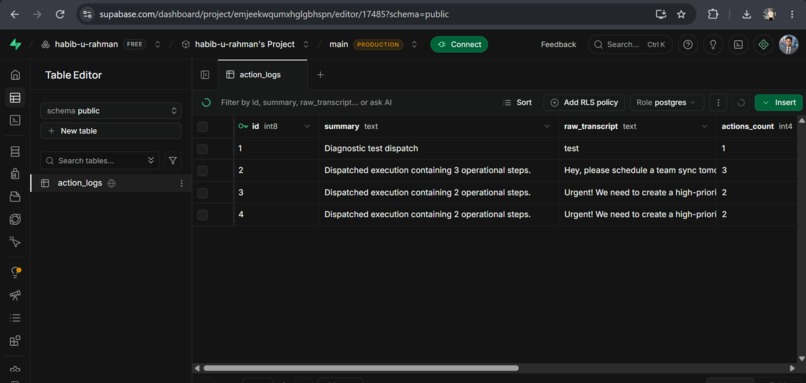Open the Database section icon
The image size is (806, 383).
point(15,152)
